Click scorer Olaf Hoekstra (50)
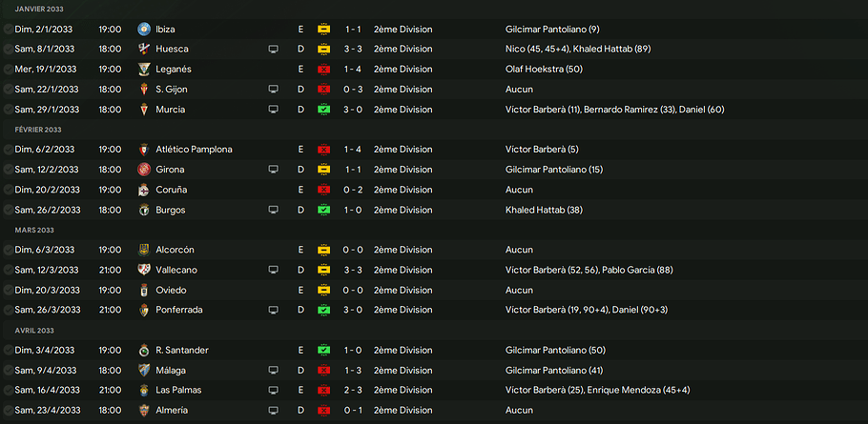This screenshot has height=424, width=868. click(x=544, y=70)
